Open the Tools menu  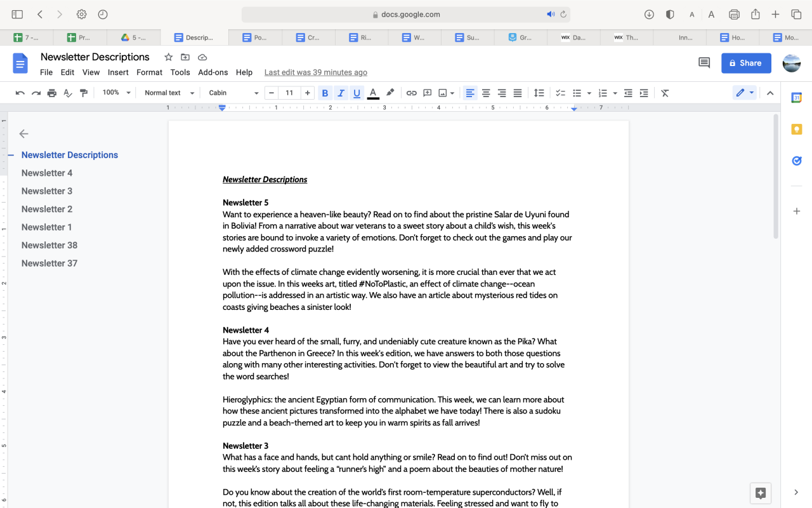click(180, 72)
